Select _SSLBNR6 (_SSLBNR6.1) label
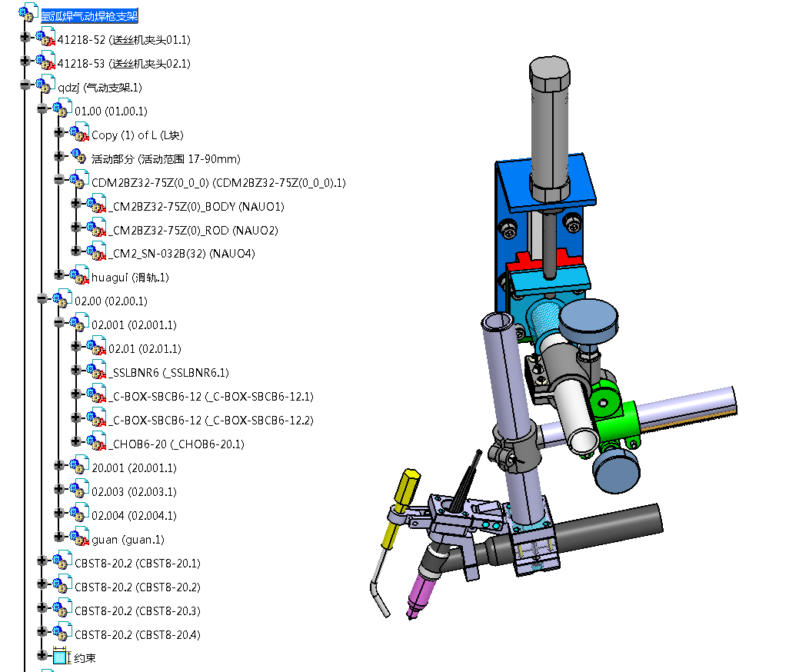This screenshot has height=672, width=799. (168, 373)
